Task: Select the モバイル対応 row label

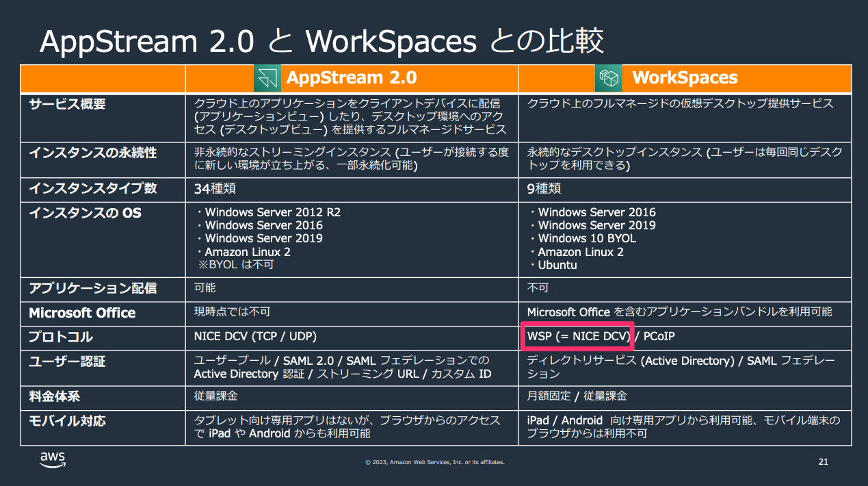Action: click(x=67, y=420)
